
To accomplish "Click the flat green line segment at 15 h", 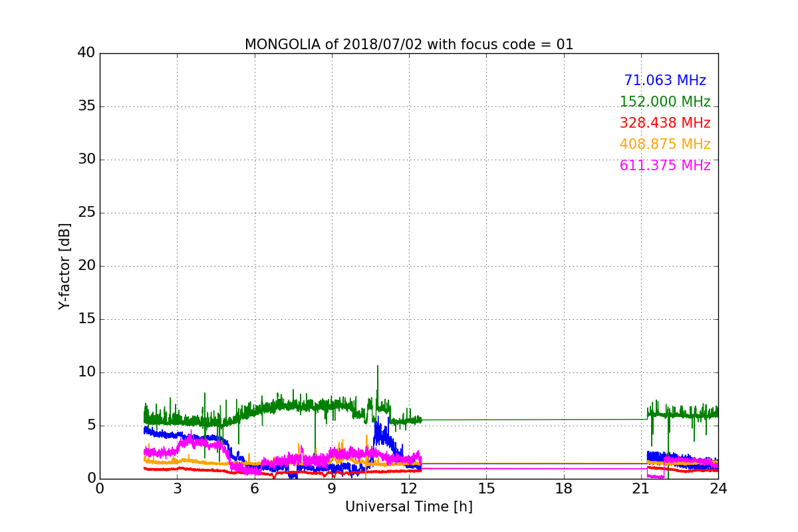I will tap(486, 420).
